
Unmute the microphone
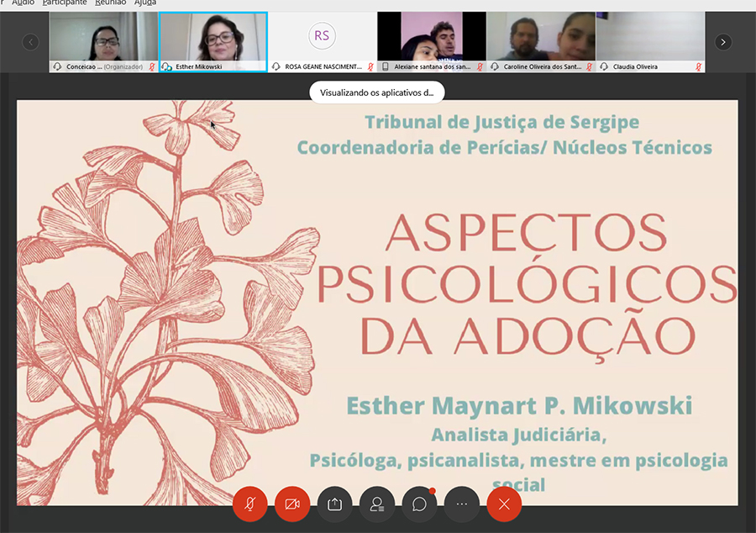[x=249, y=504]
